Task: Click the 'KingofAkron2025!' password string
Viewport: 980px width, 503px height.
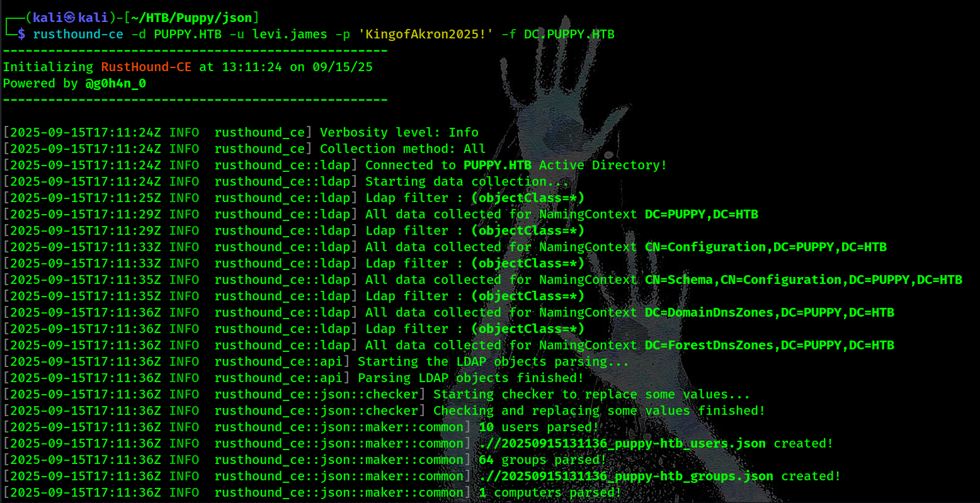Action: tap(426, 34)
